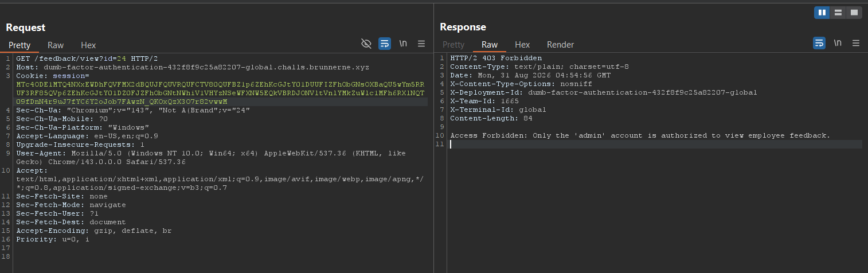Open the Response Render tab
Viewport: 868px width, 273px height.
click(x=560, y=44)
